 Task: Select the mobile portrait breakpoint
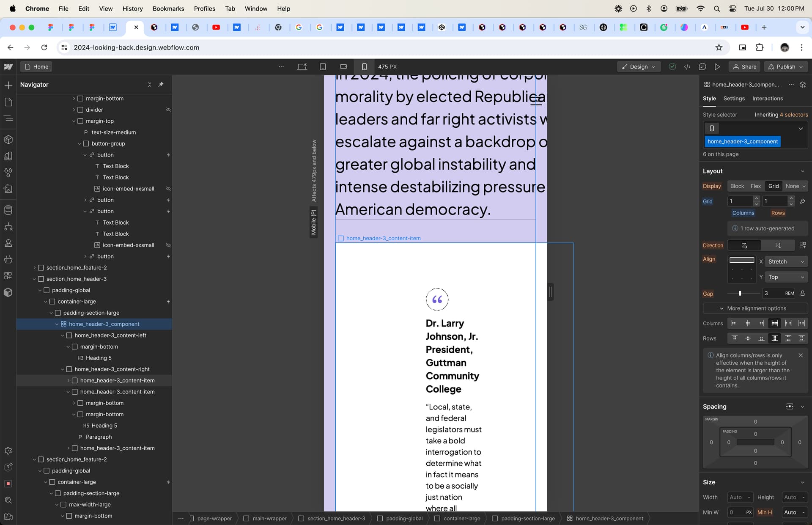coord(364,67)
